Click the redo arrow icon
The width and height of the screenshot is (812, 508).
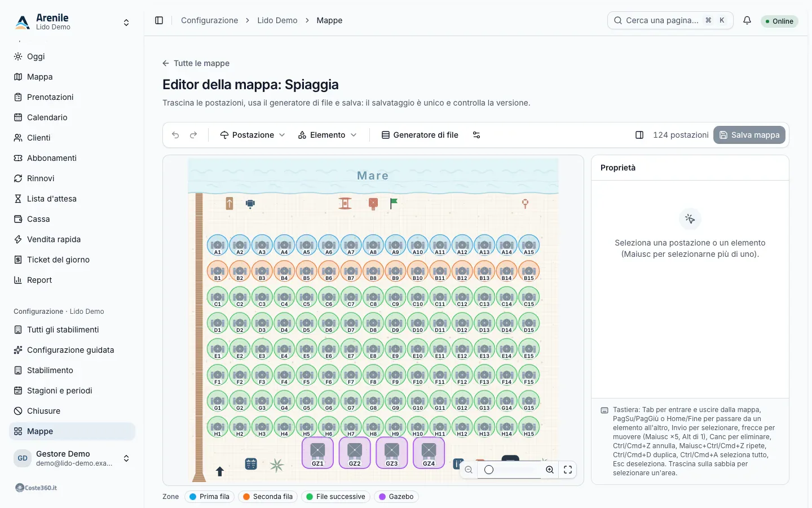point(193,135)
